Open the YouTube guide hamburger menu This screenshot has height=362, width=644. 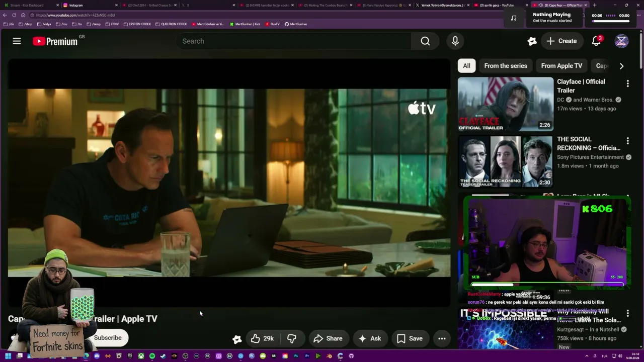tap(17, 41)
